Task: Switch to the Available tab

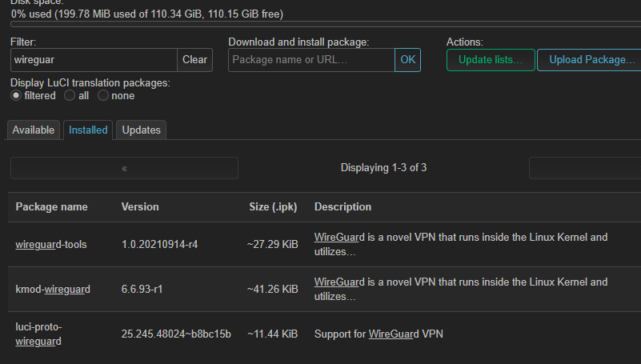Action: tap(33, 130)
